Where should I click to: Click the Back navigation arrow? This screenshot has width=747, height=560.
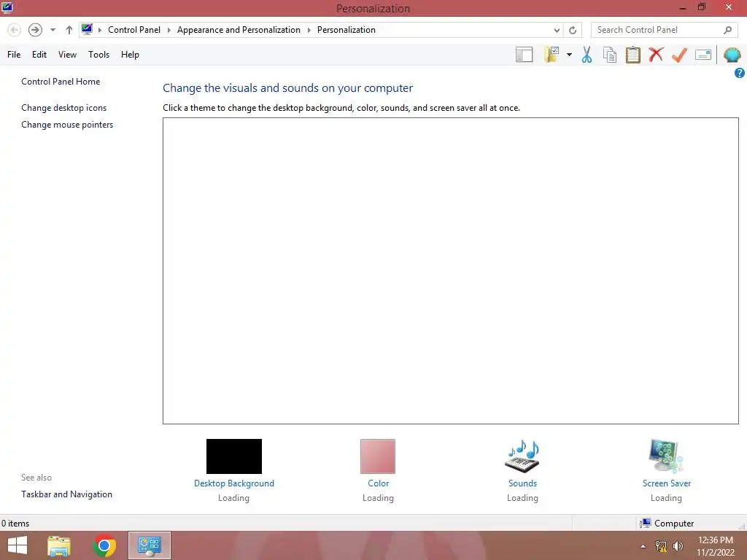(x=15, y=30)
